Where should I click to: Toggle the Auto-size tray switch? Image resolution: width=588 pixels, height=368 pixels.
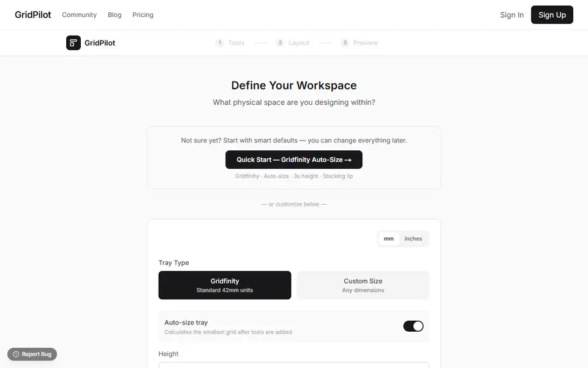[413, 326]
